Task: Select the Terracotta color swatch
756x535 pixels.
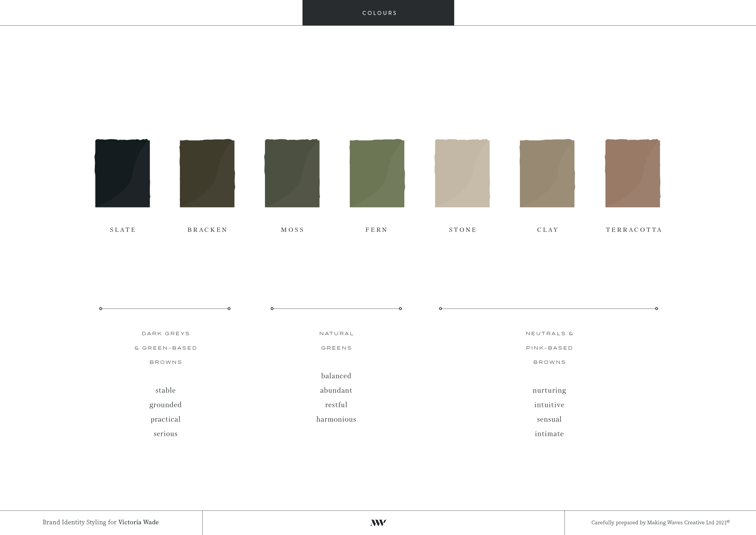Action: click(632, 173)
